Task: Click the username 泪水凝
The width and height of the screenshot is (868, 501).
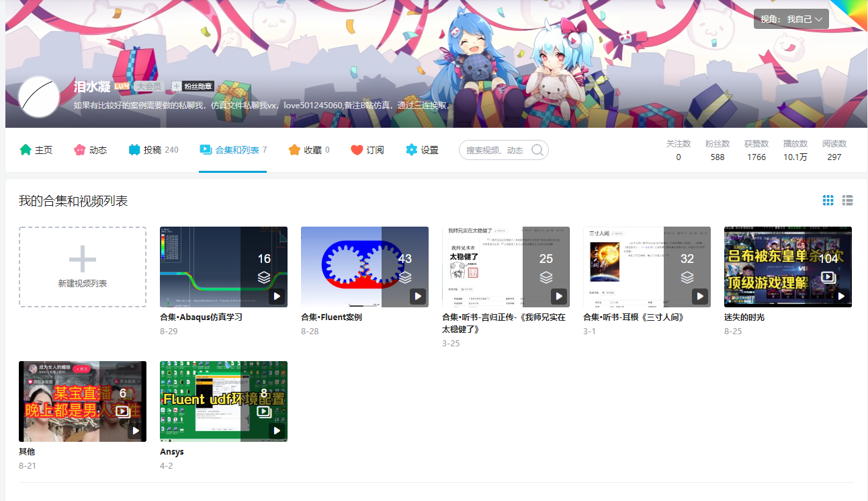Action: click(x=92, y=86)
